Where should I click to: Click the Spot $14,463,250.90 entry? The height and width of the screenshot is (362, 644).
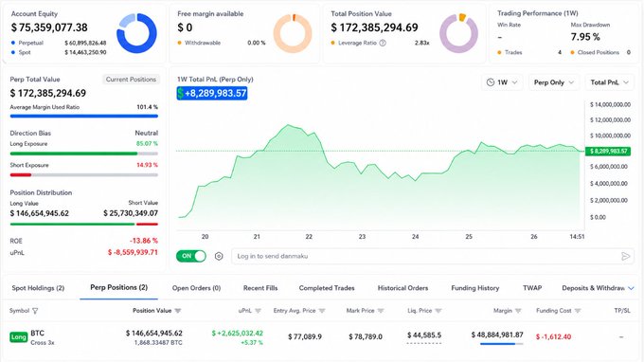coord(59,53)
